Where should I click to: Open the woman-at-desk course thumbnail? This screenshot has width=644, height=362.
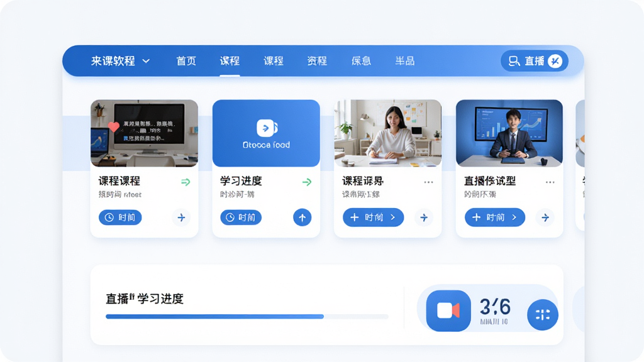(x=387, y=133)
